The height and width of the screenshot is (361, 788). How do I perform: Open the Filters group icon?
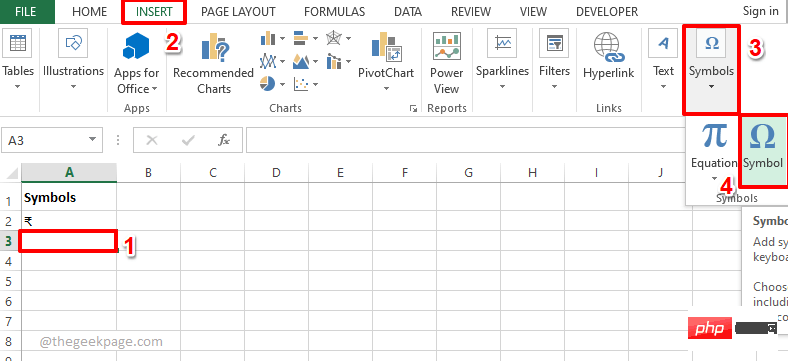(554, 43)
